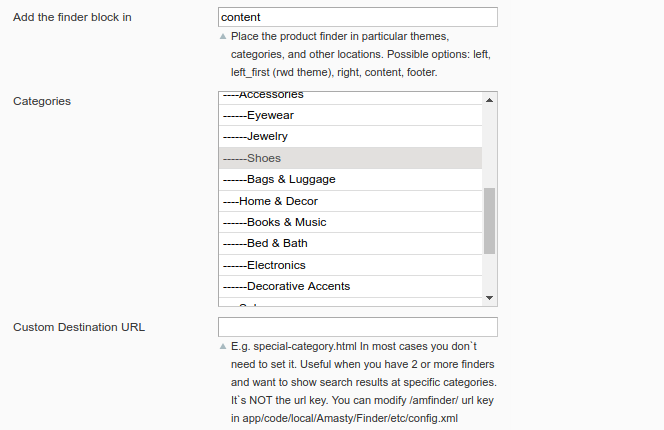664x430 pixels.
Task: Click the Categories field label
Action: coord(41,101)
